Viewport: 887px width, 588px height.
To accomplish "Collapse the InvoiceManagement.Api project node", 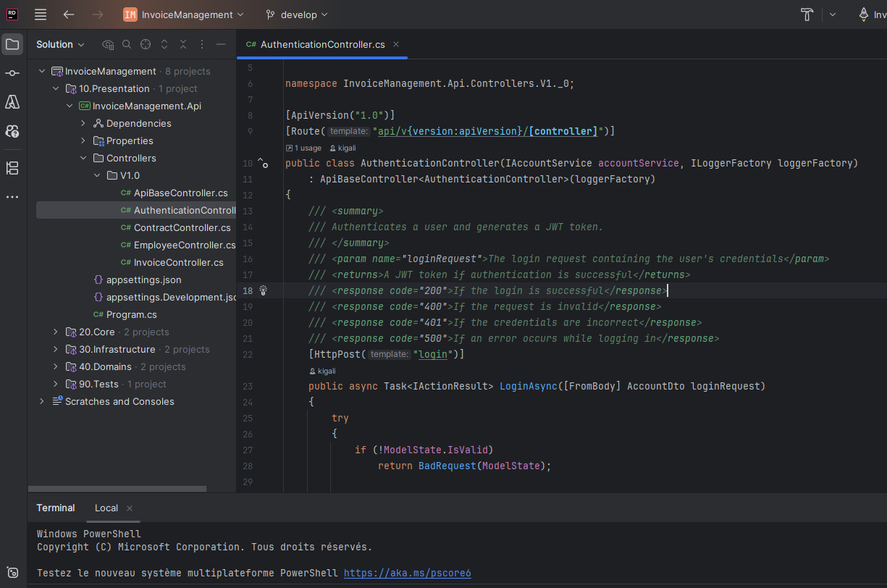I will click(70, 106).
